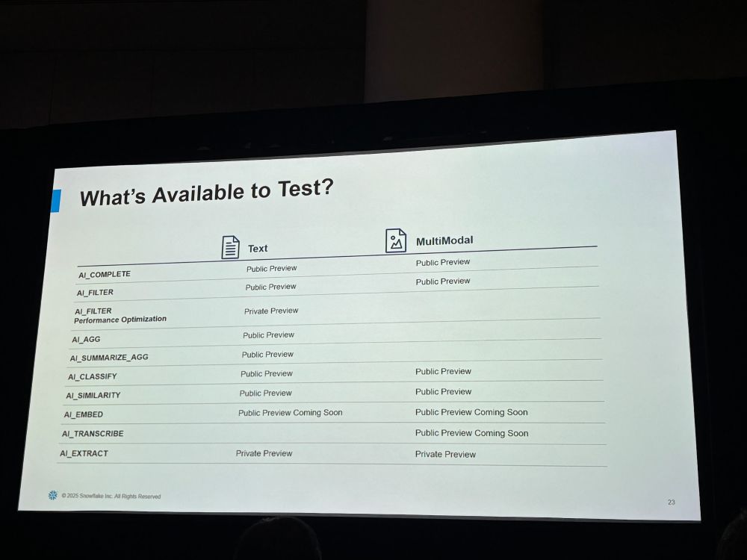Image resolution: width=747 pixels, height=560 pixels.
Task: Click the AI_SUMMARIZE_AGG function name
Action: tap(109, 358)
